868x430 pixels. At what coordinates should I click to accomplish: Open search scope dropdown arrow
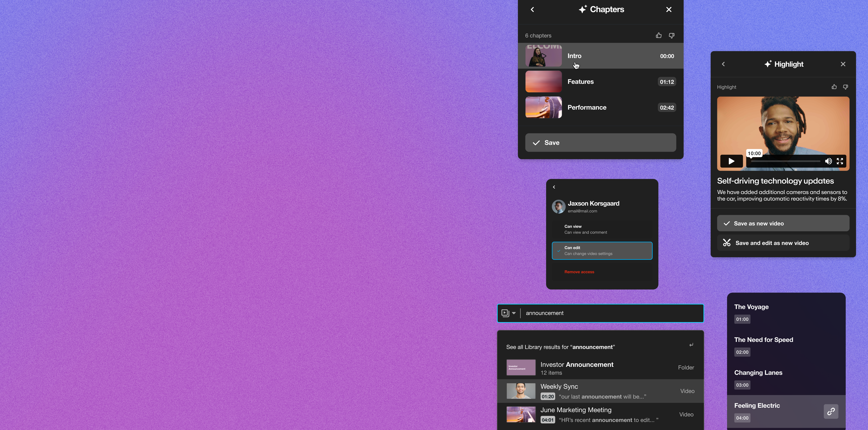514,313
